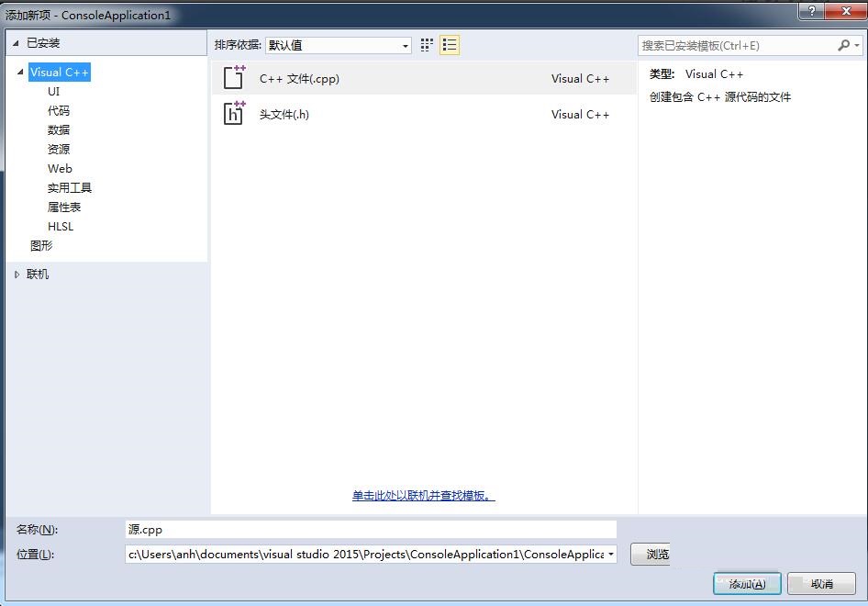Select the header file (.h) template icon

pyautogui.click(x=234, y=113)
